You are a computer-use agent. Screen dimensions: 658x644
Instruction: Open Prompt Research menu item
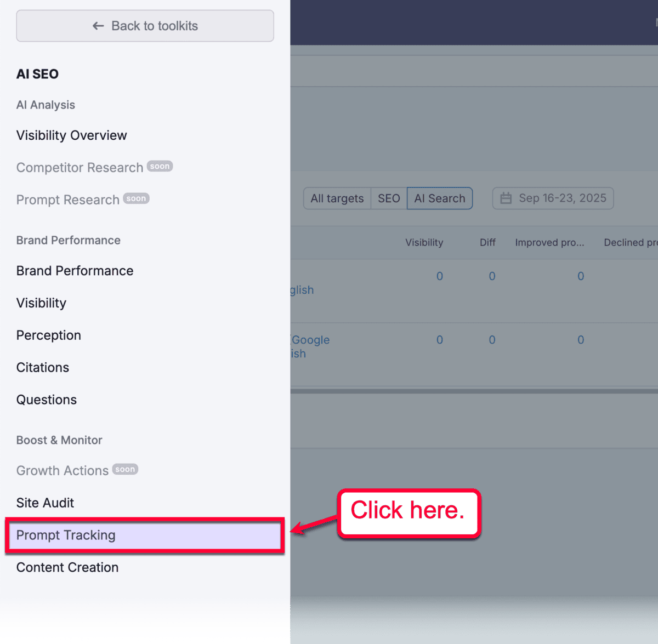tap(68, 200)
